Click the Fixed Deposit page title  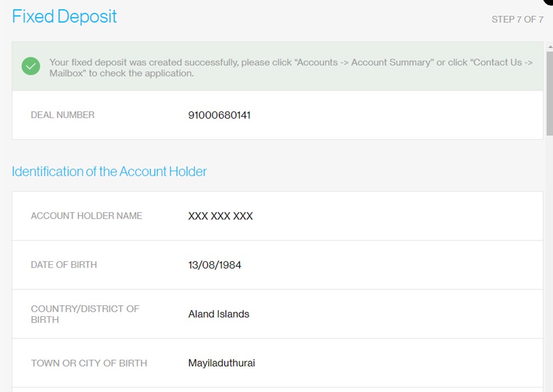tap(64, 16)
